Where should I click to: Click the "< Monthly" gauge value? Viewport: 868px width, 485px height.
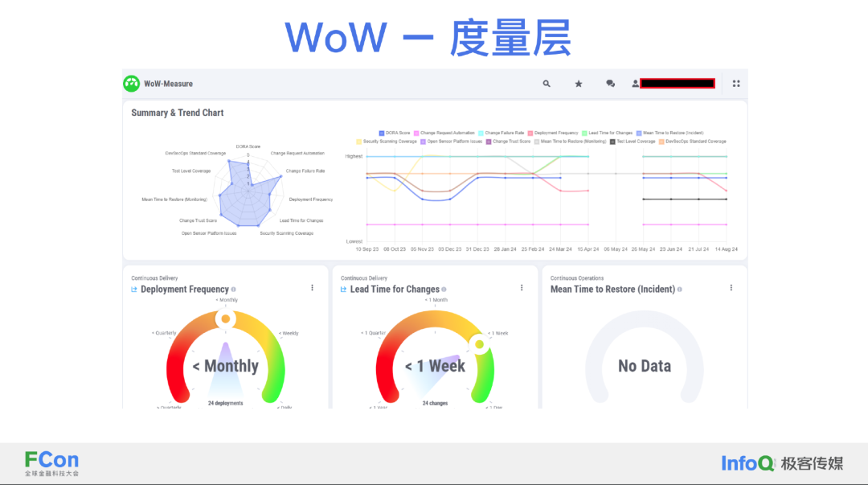[x=225, y=366]
